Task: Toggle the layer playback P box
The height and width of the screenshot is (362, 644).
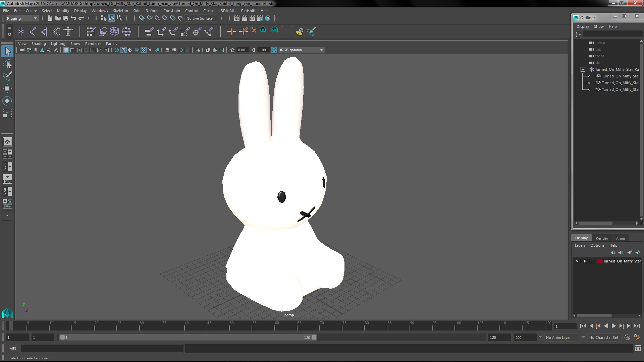Action: (585, 261)
